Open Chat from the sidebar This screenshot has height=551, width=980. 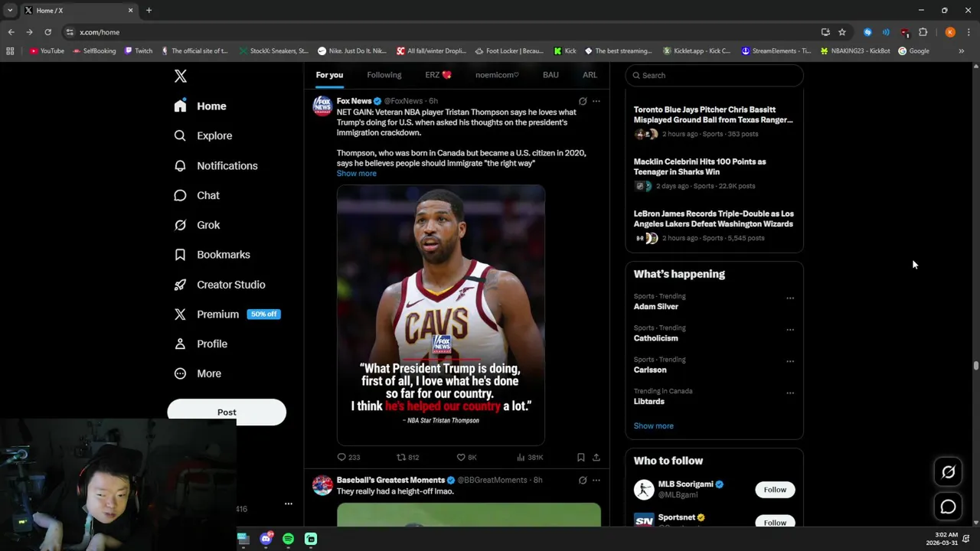(197, 195)
